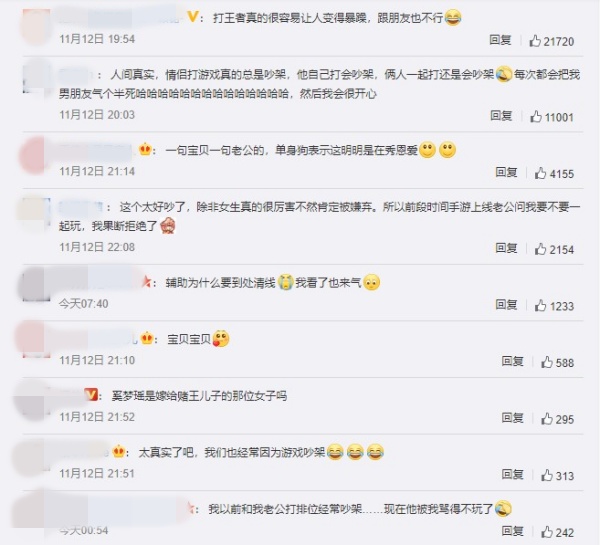This screenshot has width=600, height=545.
Task: Click the orange V verified badge, first comment
Action: click(x=193, y=17)
